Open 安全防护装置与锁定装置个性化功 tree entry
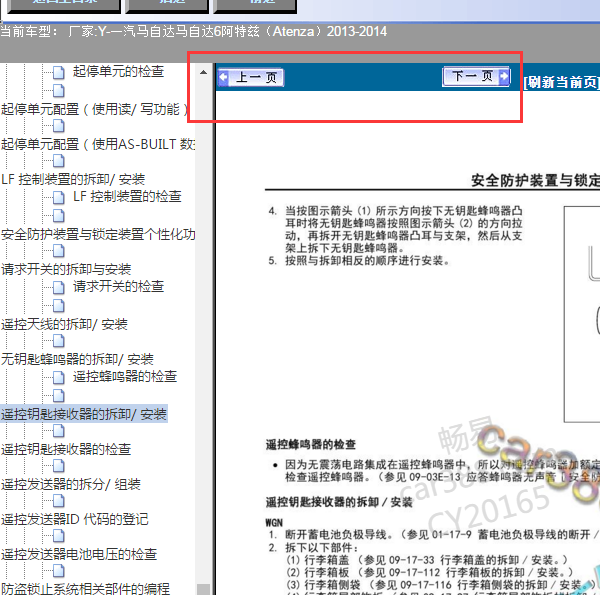 [x=98, y=234]
